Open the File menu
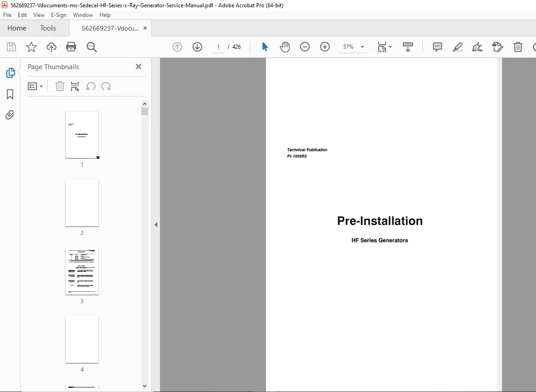 pyautogui.click(x=7, y=15)
